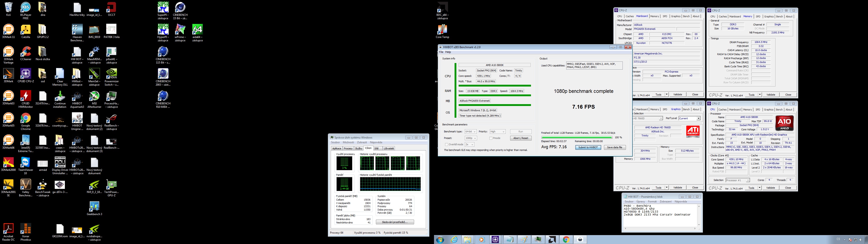Open the Recycle Bin (Koš) icon

click(x=8, y=9)
